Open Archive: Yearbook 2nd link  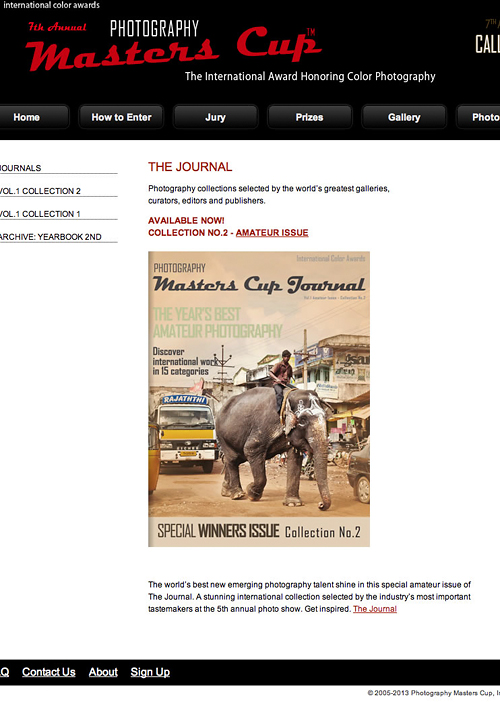click(51, 237)
